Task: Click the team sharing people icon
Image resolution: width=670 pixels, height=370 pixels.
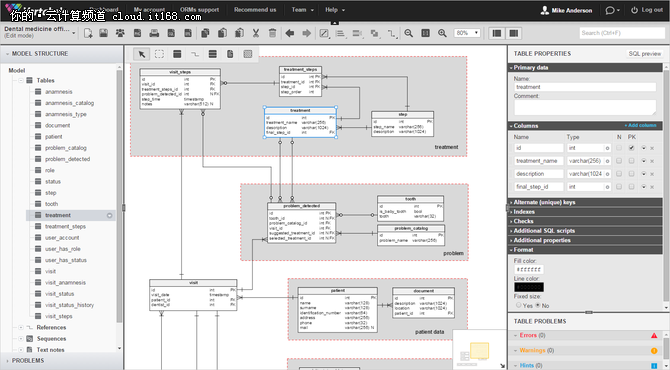Action: tap(120, 33)
